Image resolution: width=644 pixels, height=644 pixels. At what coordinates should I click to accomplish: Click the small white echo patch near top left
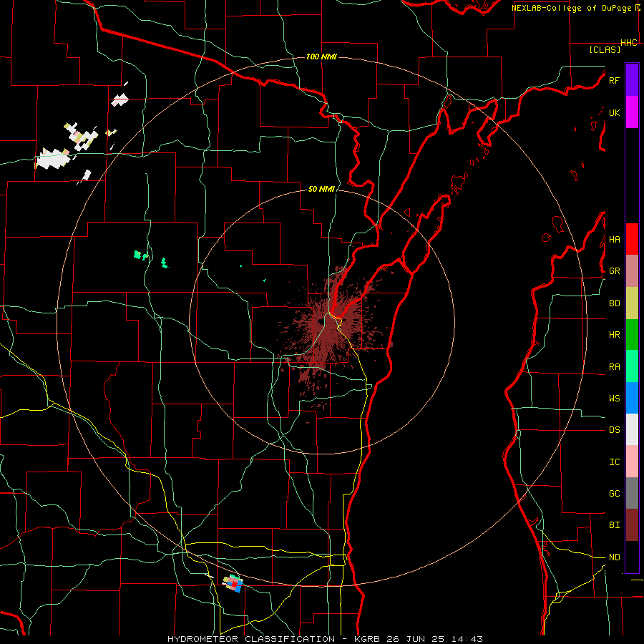(x=120, y=99)
